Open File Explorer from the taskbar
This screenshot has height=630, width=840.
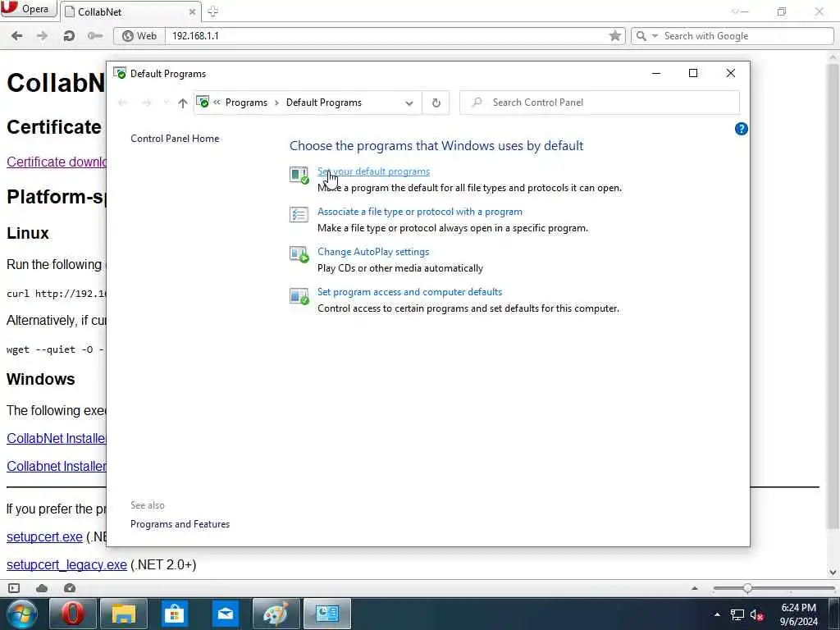tap(124, 614)
